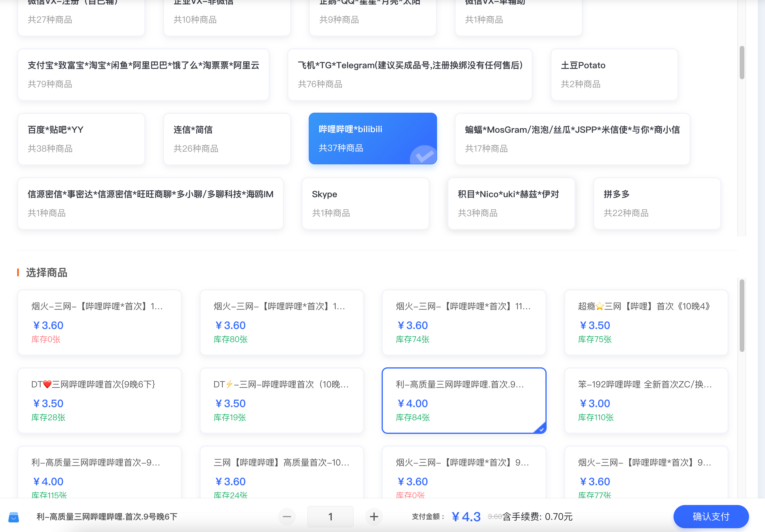Increase quantity with the plus button
The image size is (765, 532).
(x=374, y=517)
